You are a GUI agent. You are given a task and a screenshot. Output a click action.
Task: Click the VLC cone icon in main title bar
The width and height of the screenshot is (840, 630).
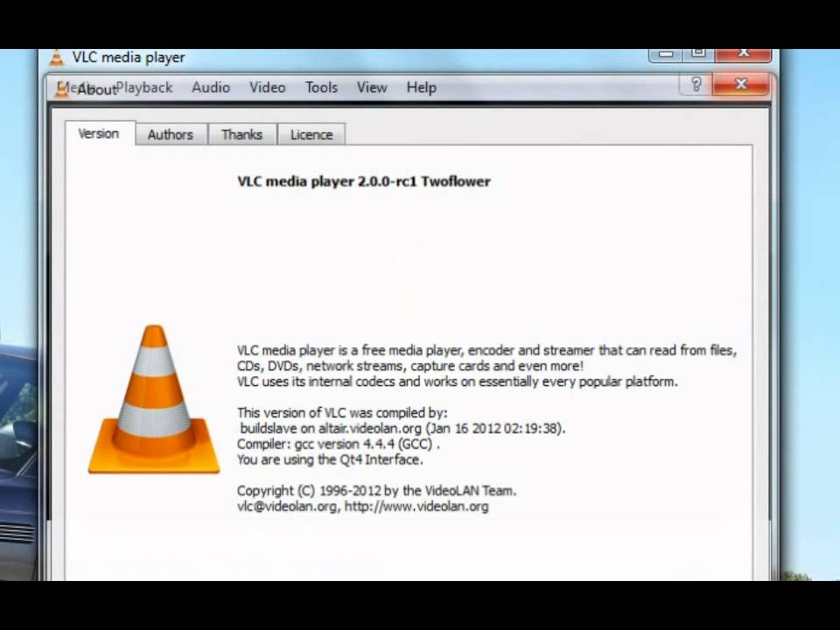coord(56,58)
